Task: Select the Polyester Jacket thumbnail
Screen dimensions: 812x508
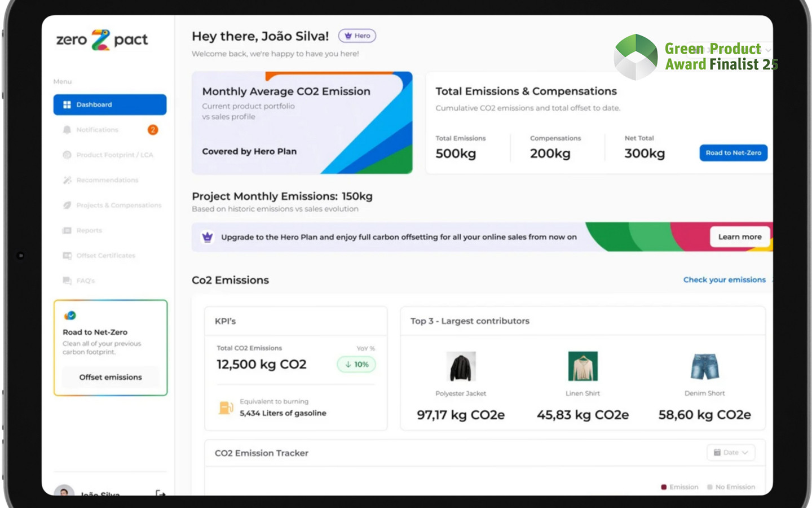Action: pyautogui.click(x=461, y=366)
